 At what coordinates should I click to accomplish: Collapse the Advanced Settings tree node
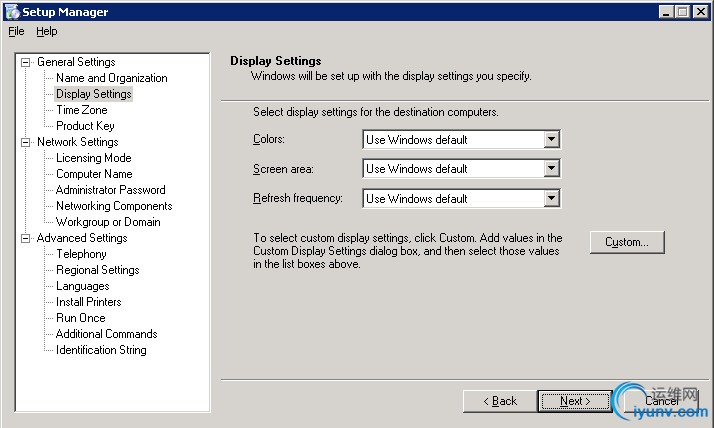point(26,238)
